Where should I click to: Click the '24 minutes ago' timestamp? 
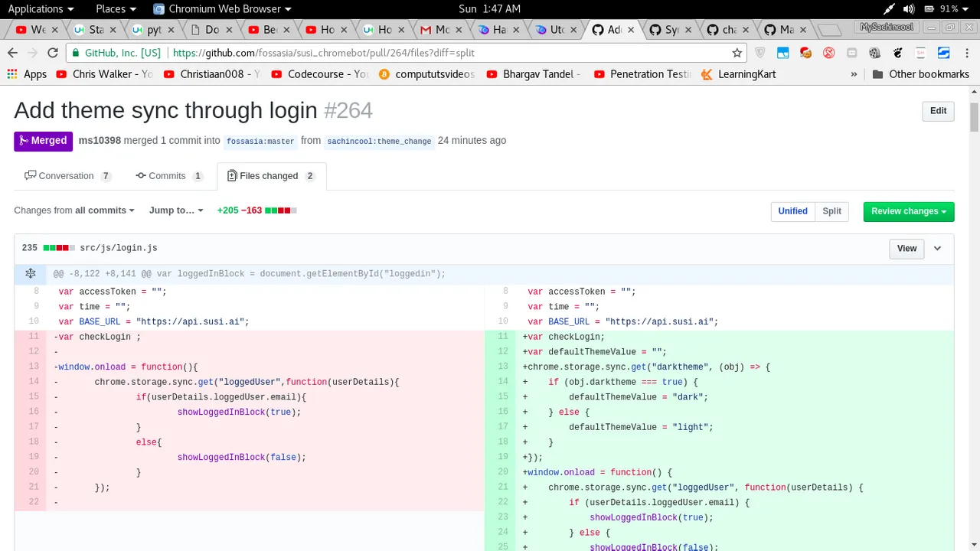click(x=472, y=141)
